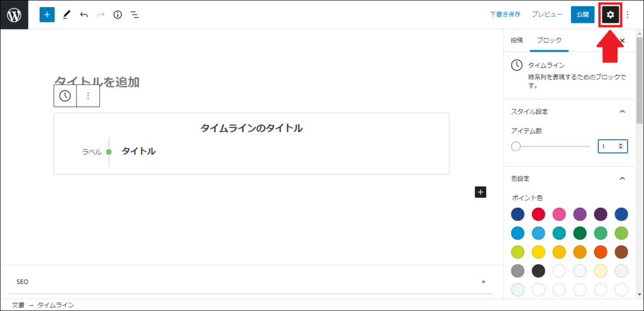Switch to the ブロック tab

point(549,40)
